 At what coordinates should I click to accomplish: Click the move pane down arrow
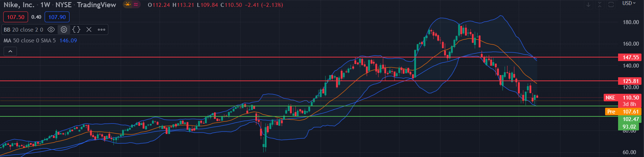588,5
